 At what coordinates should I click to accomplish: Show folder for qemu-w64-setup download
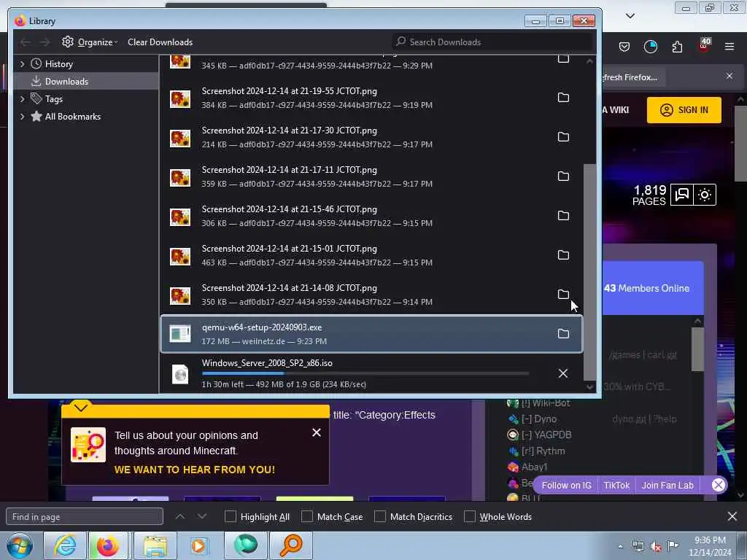point(563,334)
